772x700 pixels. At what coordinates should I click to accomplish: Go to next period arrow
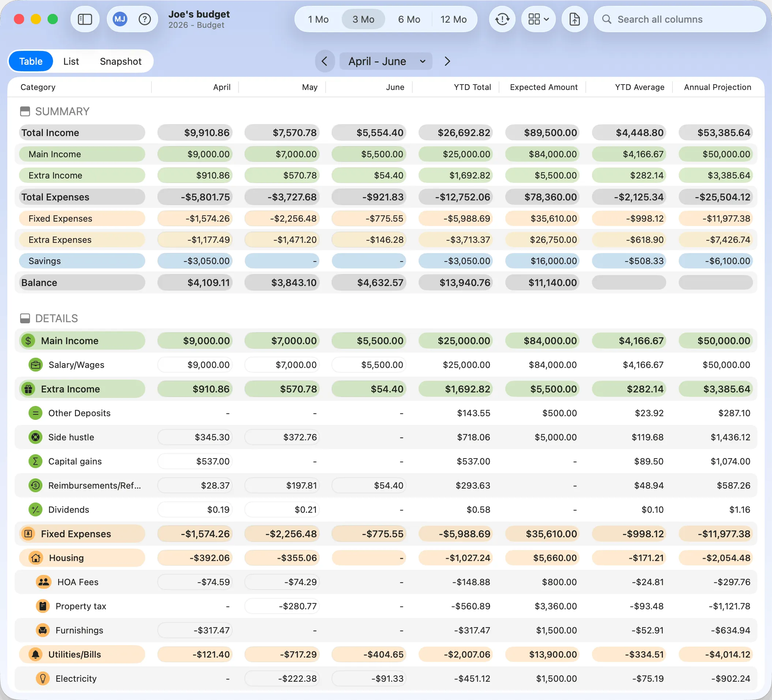[x=447, y=61]
